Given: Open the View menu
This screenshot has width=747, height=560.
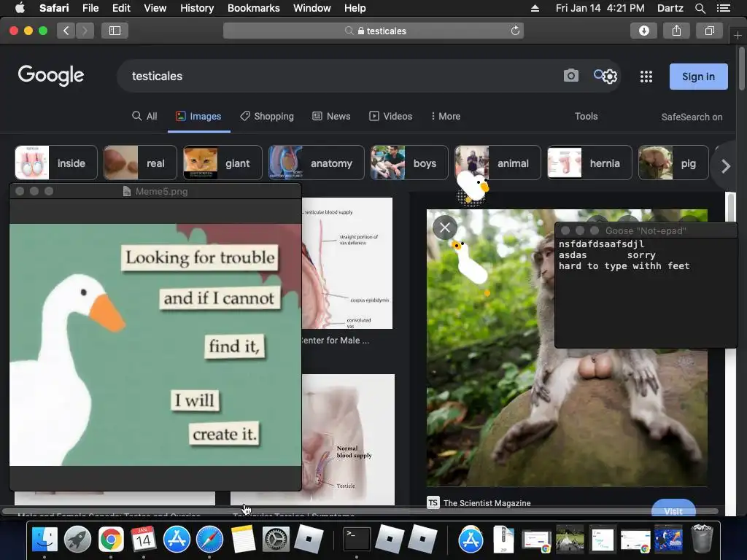Looking at the screenshot, I should pos(155,8).
